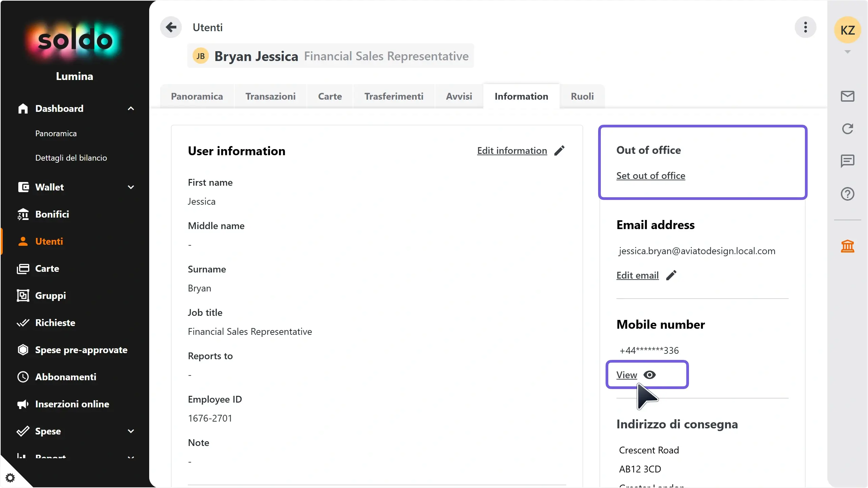Expand the Wallet menu chevron
Image resolution: width=868 pixels, height=488 pixels.
pyautogui.click(x=131, y=187)
